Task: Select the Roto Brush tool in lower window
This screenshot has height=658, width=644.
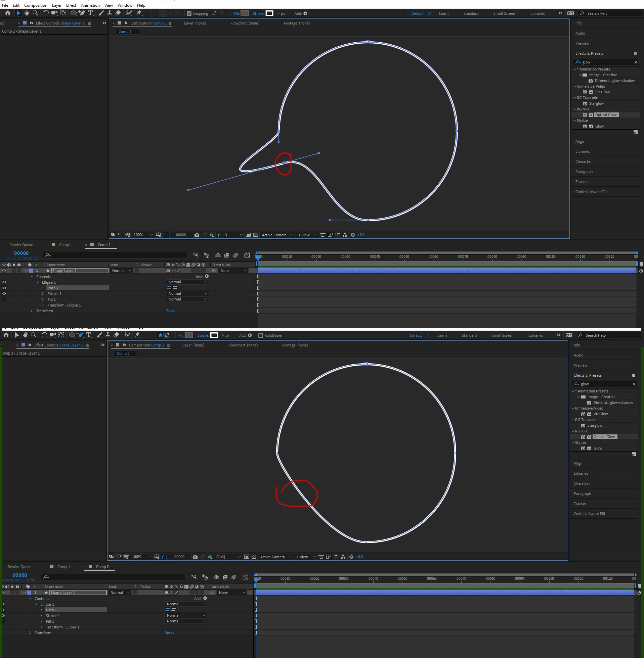Action: 127,335
